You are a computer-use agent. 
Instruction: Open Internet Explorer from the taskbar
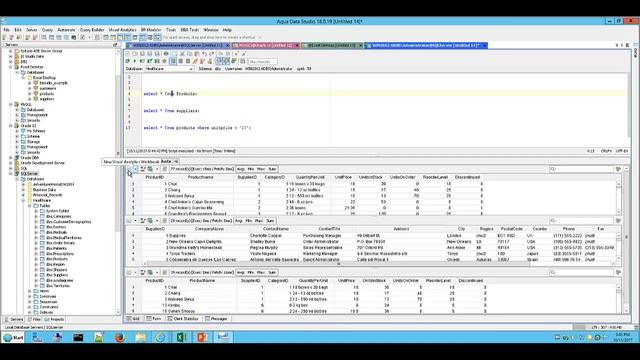coord(160,337)
